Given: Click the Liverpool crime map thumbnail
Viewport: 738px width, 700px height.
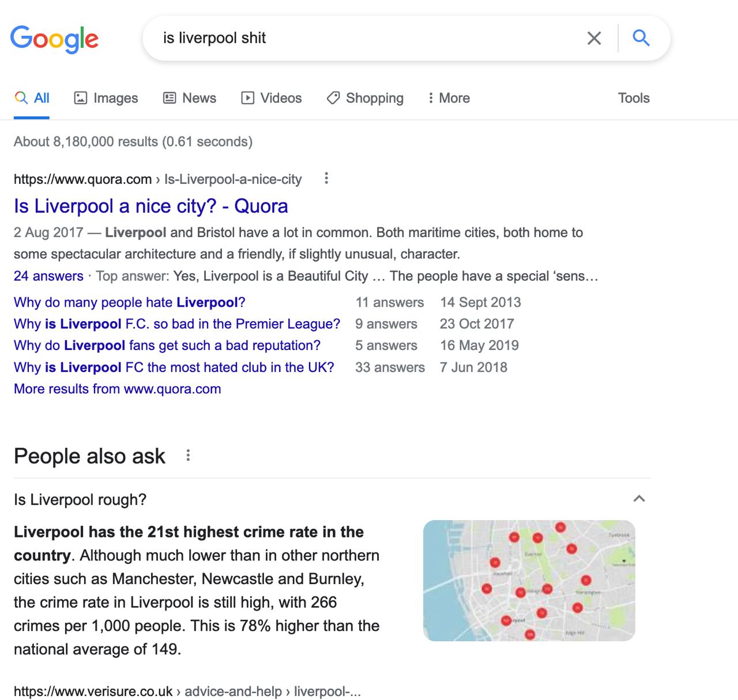Looking at the screenshot, I should (529, 581).
